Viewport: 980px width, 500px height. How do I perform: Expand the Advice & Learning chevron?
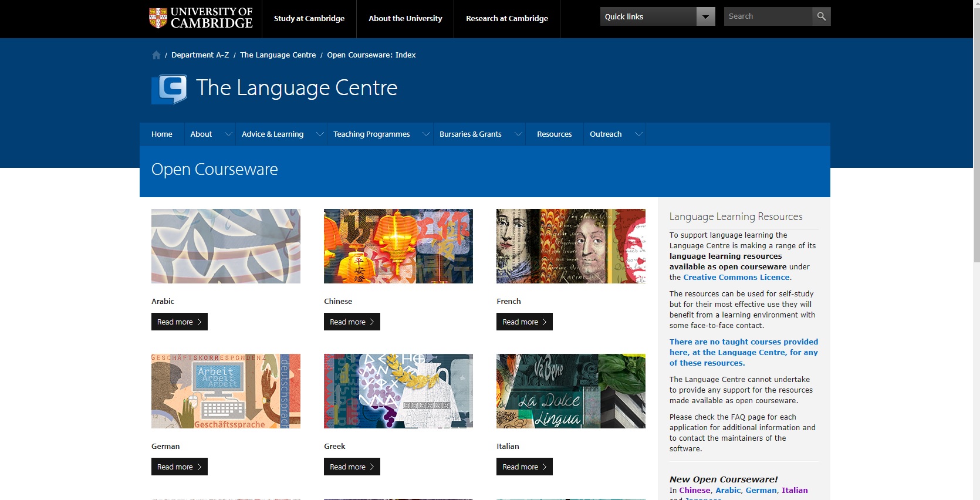(x=320, y=134)
